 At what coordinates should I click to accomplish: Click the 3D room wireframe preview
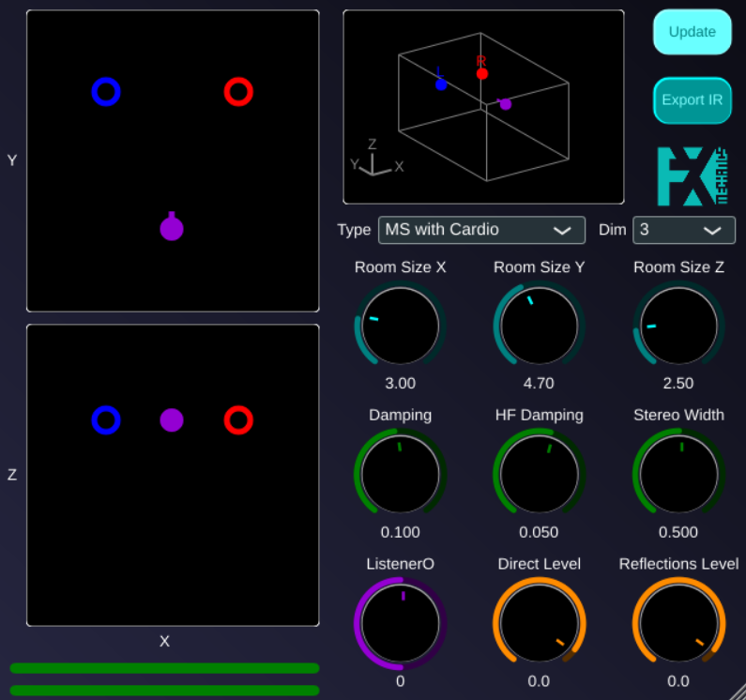(483, 106)
